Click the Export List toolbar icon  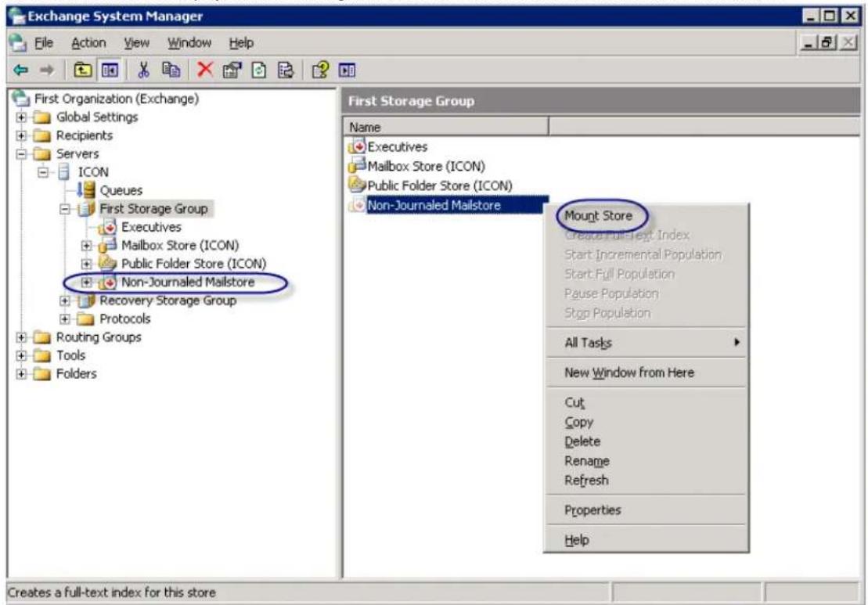click(x=286, y=70)
